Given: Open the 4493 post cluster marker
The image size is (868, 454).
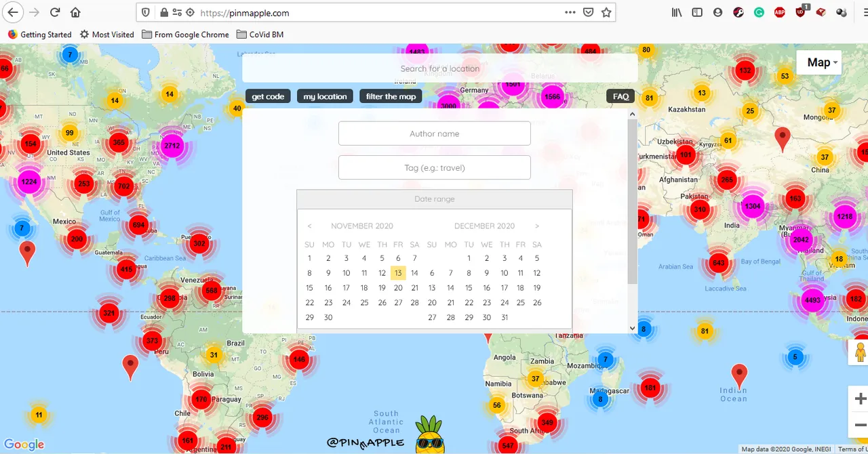Looking at the screenshot, I should tap(812, 300).
